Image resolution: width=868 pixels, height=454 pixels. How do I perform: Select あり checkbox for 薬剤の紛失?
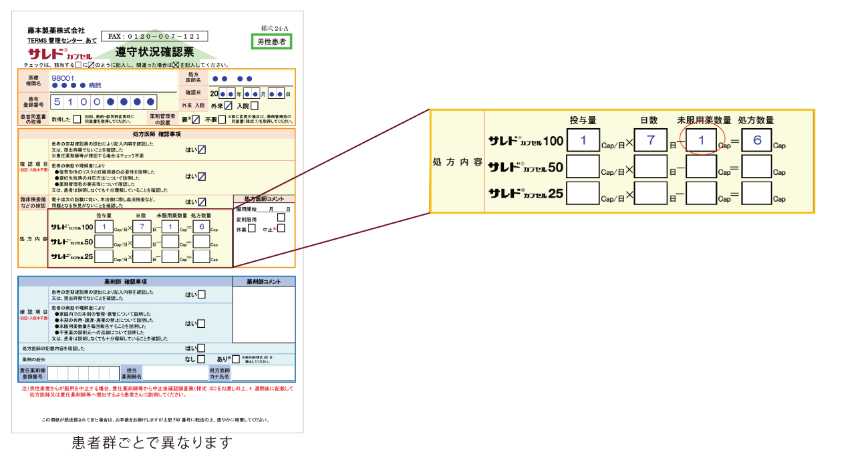click(x=235, y=359)
